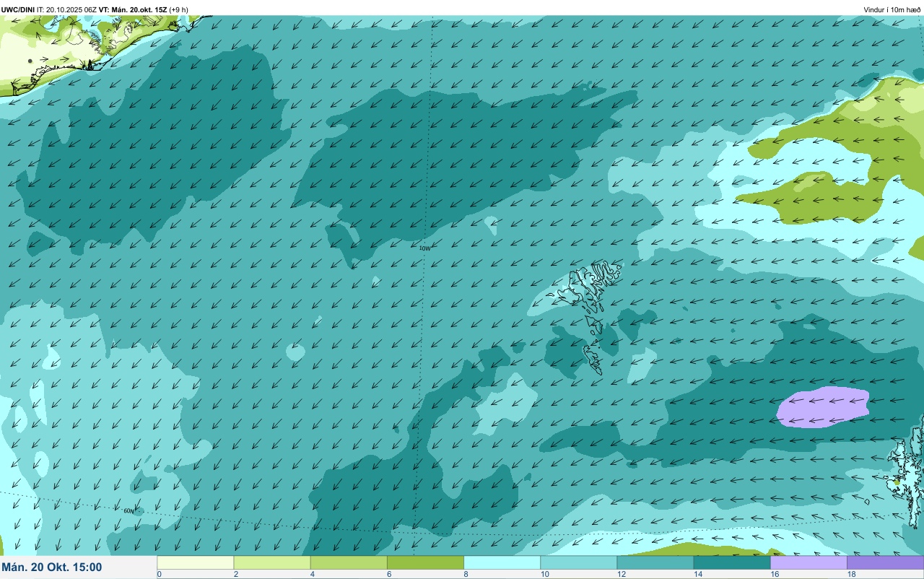Click the purple 16–18 wind area on map
Screen dimensions: 924x579
(823, 408)
